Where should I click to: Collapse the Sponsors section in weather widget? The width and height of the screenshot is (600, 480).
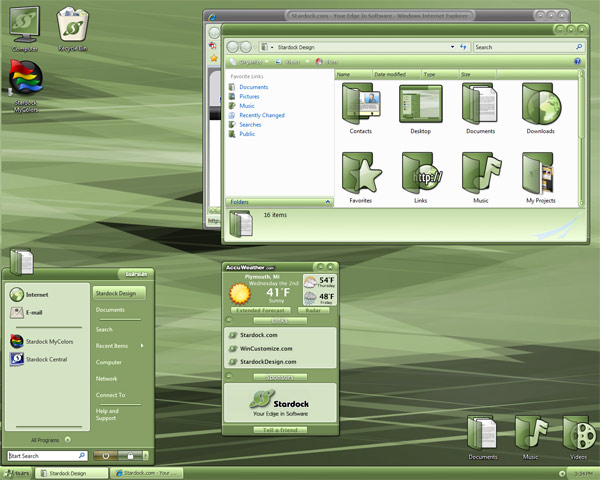(x=228, y=376)
